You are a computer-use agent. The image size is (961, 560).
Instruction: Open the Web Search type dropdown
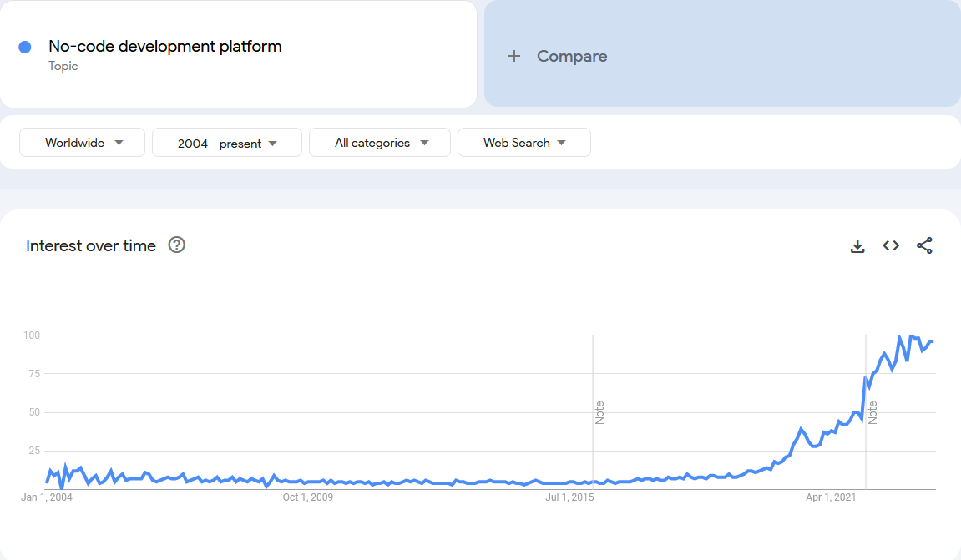524,142
